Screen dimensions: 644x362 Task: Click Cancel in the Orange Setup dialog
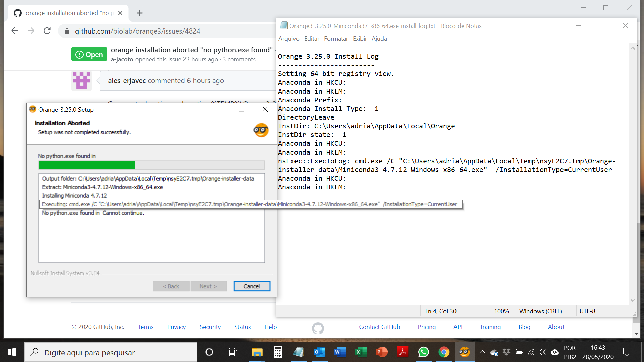252,286
